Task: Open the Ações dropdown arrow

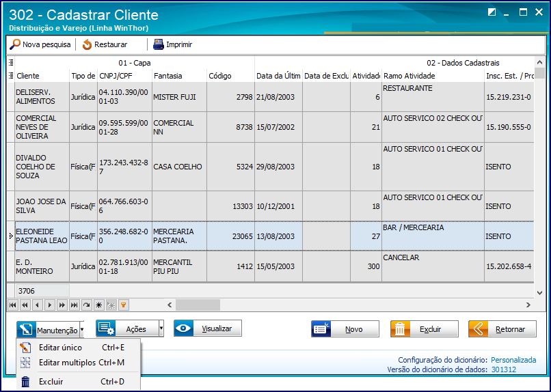Action: pos(161,329)
